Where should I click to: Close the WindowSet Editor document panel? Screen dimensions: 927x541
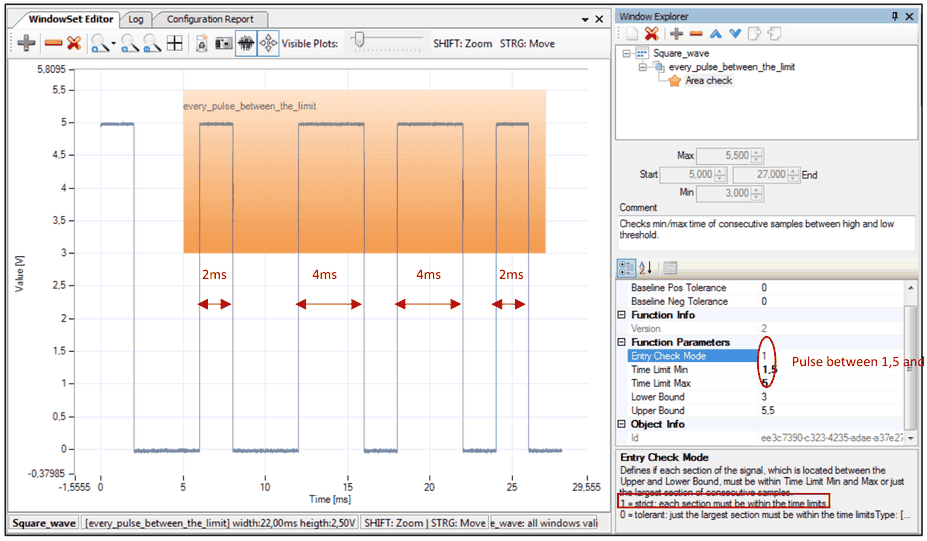click(599, 19)
